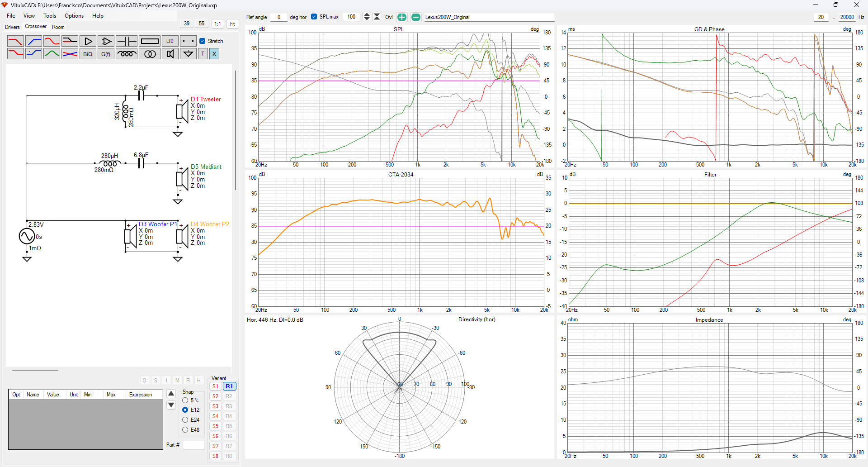Screen dimensions: 868x467
Task: Select variant S5
Action: point(215,426)
